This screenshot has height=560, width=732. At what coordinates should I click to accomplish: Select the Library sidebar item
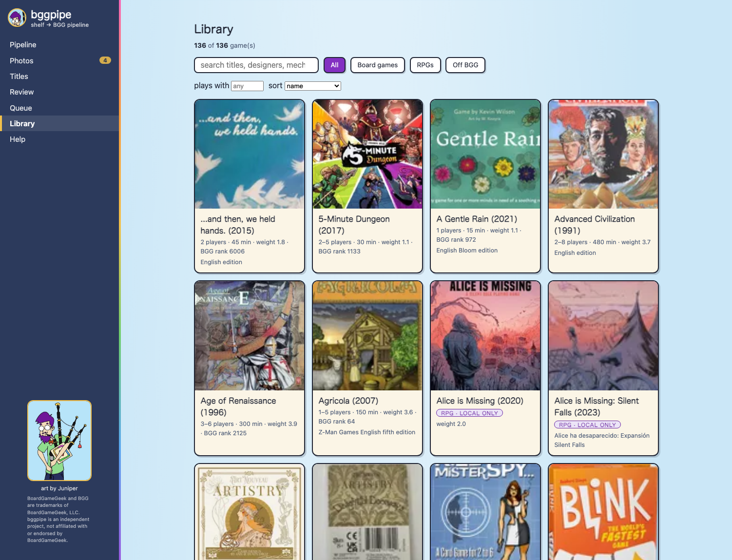[59, 123]
